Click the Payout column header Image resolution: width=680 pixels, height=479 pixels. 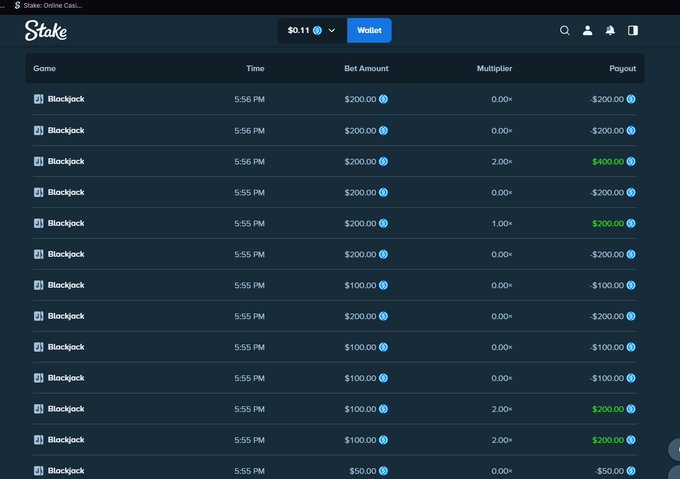(622, 68)
